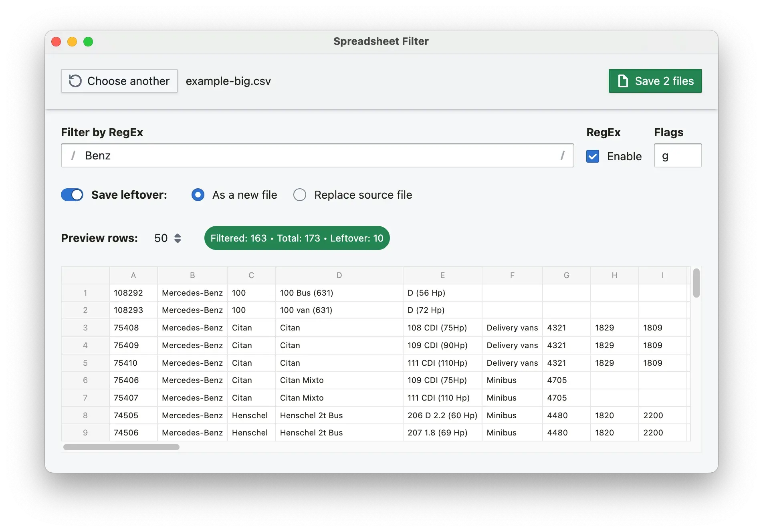The height and width of the screenshot is (532, 763).
Task: Select column header D in the preview table
Action: [x=339, y=275]
